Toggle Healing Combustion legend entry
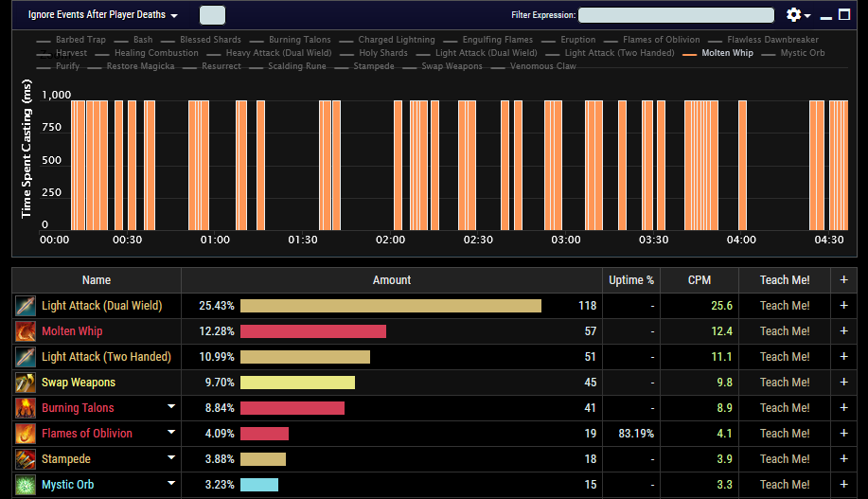The image size is (868, 499). (x=147, y=53)
